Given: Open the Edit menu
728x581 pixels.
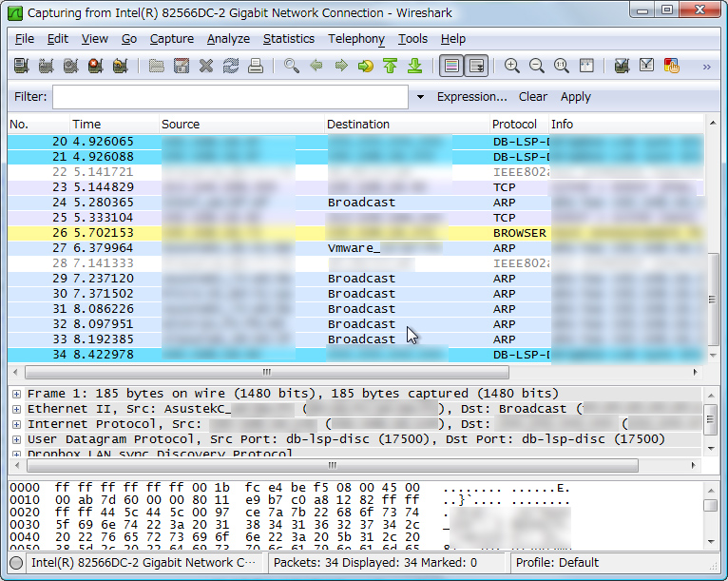Looking at the screenshot, I should (58, 39).
